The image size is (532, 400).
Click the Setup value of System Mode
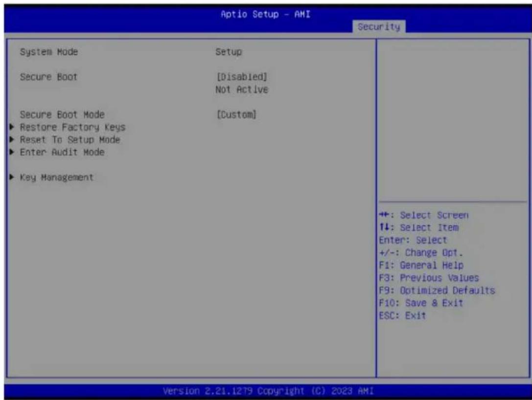point(229,52)
